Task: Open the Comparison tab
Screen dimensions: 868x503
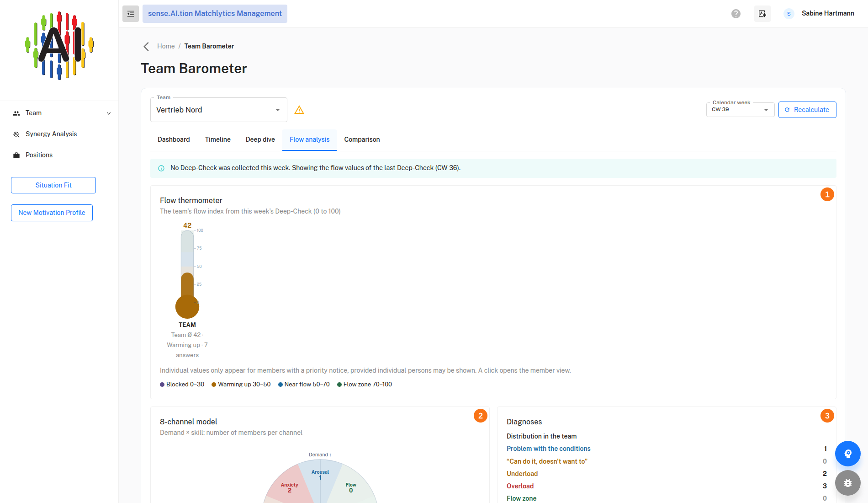Action: [362, 139]
